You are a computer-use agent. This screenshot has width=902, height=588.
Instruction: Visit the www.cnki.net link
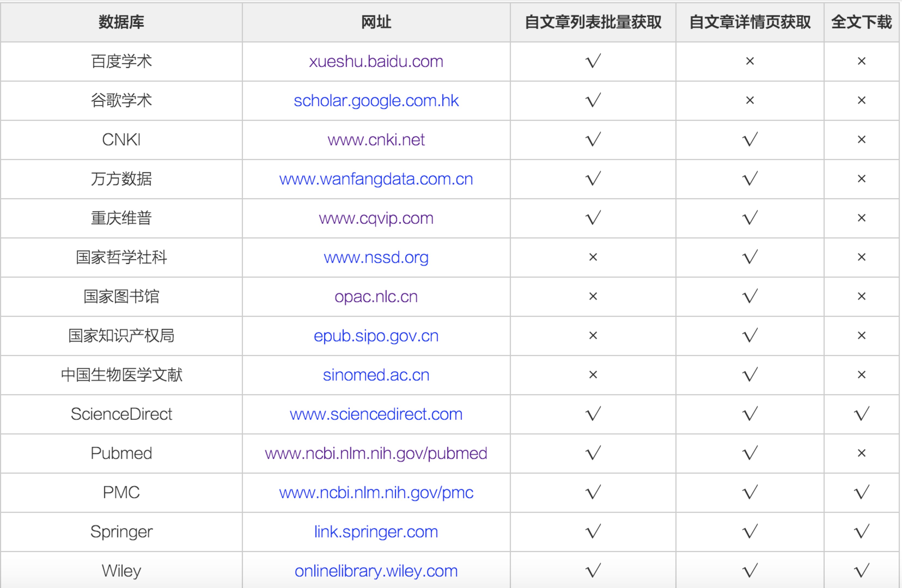click(x=376, y=140)
